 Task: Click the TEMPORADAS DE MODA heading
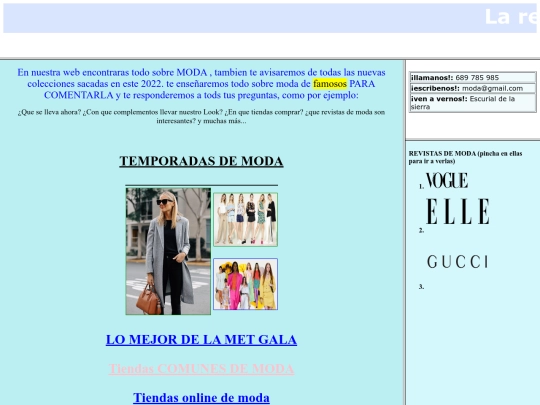(x=201, y=161)
